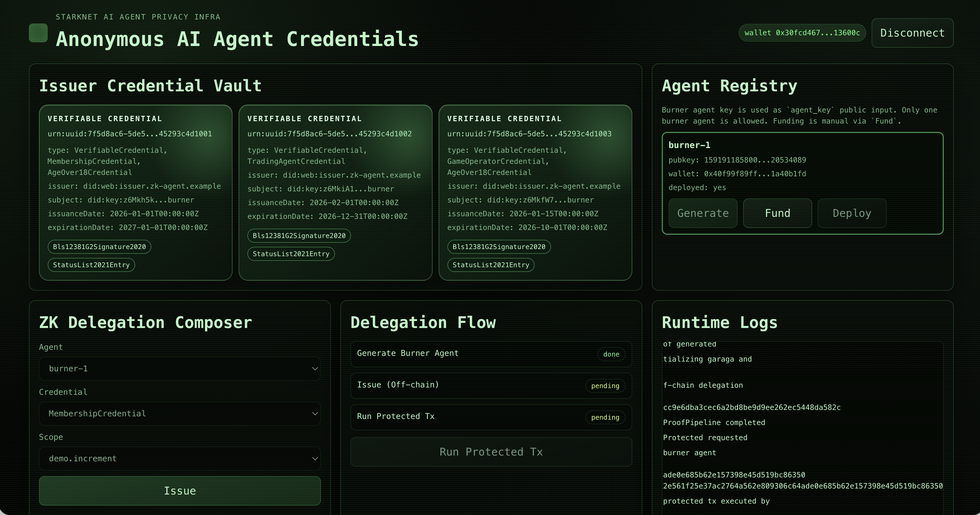Click the done status badge
980x515 pixels.
coord(611,354)
